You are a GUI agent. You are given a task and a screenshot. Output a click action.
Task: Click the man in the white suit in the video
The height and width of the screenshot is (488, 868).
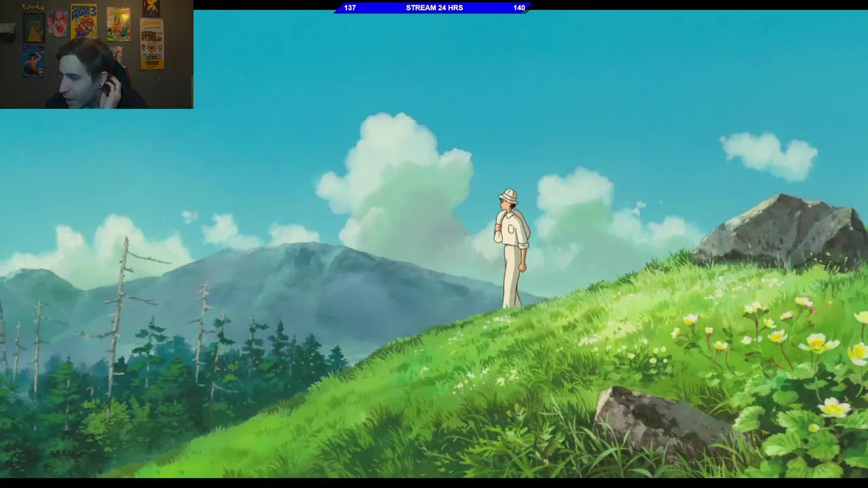click(x=512, y=248)
